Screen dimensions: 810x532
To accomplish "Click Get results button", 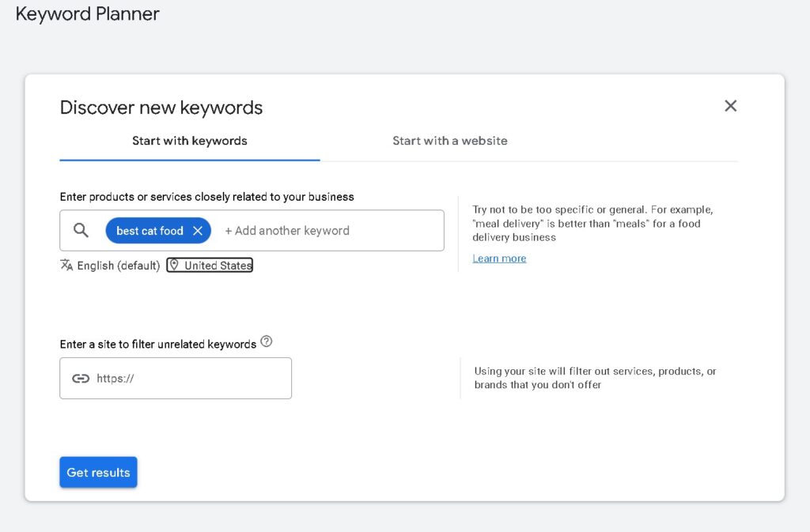I will click(x=98, y=472).
